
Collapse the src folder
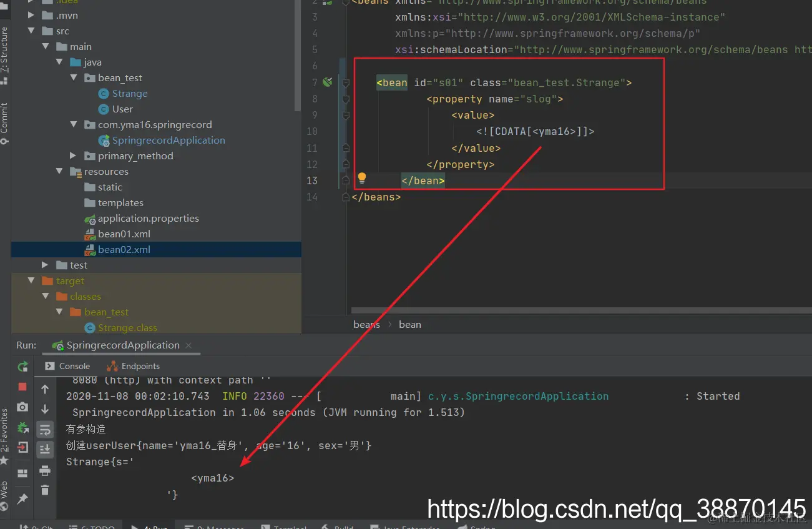tap(31, 31)
